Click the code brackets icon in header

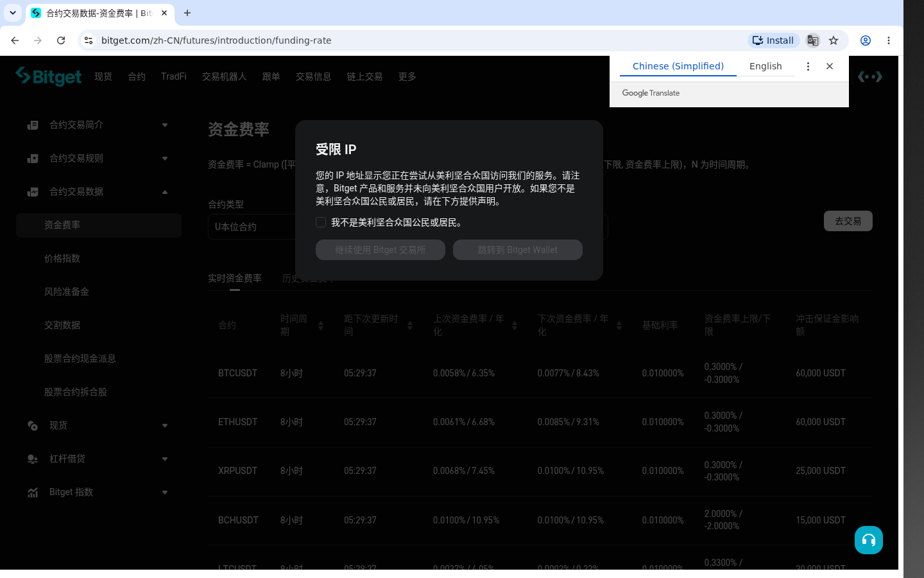[x=870, y=76]
